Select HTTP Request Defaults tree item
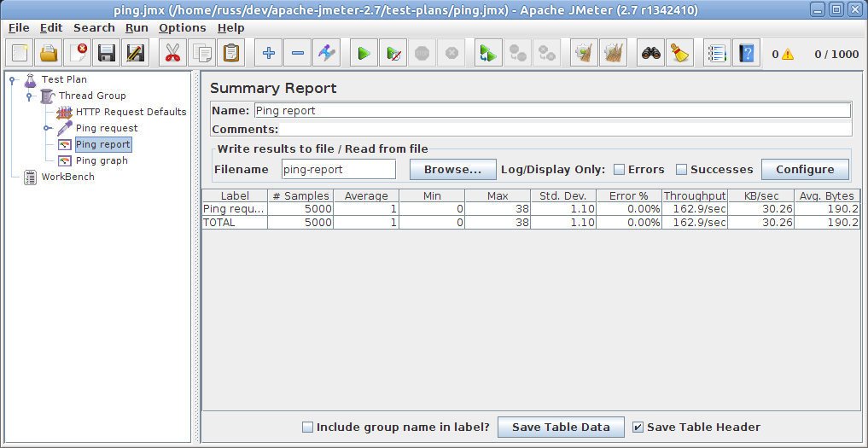 (x=131, y=112)
